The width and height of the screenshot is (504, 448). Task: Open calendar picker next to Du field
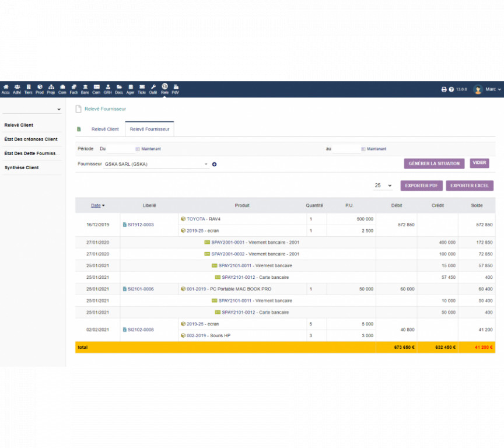[x=137, y=149]
